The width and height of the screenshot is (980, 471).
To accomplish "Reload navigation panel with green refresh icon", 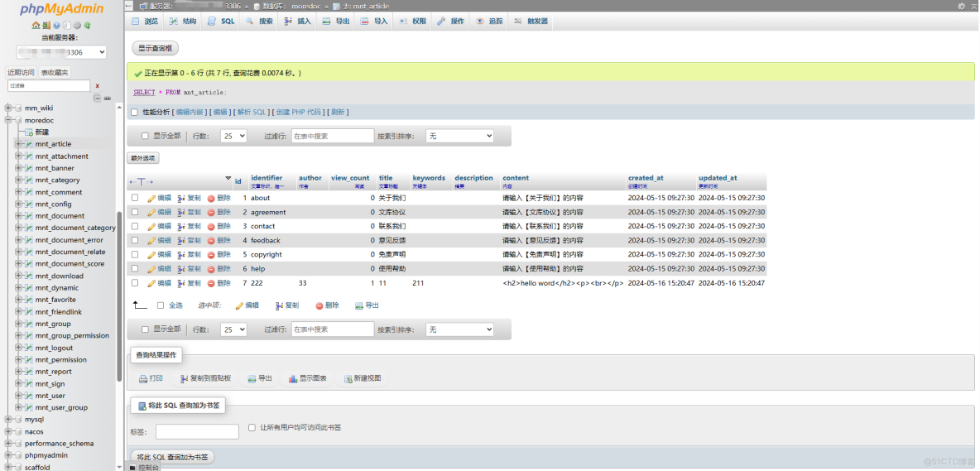I will [88, 26].
